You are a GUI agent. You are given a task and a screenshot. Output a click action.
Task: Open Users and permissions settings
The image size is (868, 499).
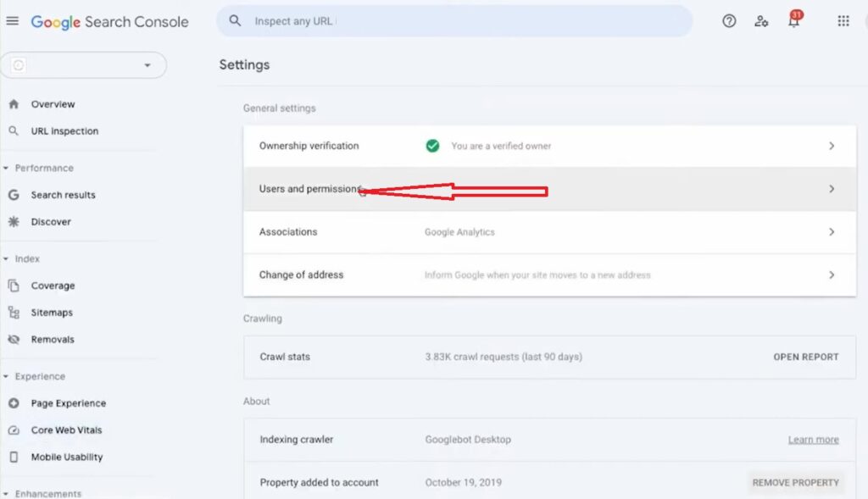click(x=549, y=189)
